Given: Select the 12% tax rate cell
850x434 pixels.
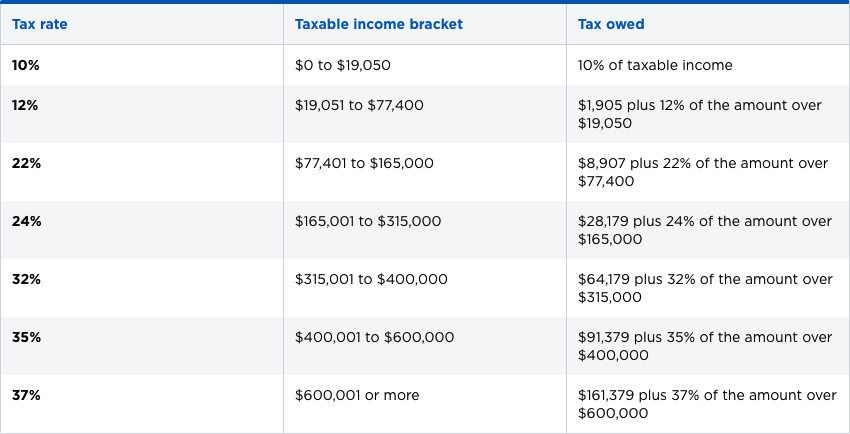Looking at the screenshot, I should (25, 105).
